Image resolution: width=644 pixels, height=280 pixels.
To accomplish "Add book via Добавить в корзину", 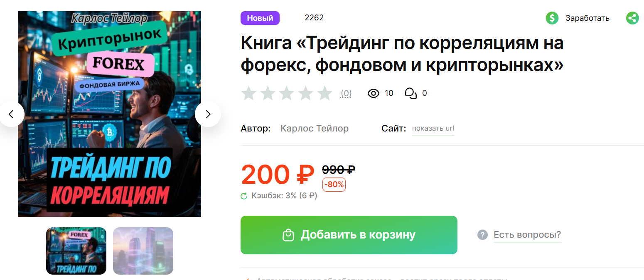I will (349, 235).
